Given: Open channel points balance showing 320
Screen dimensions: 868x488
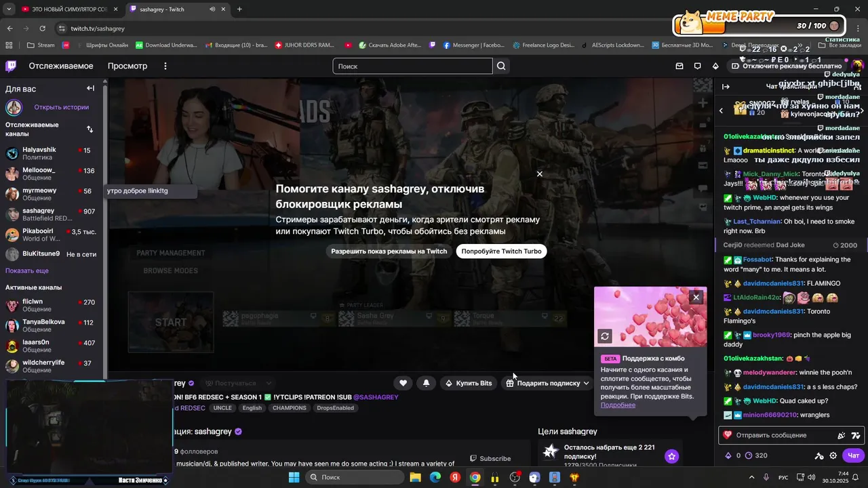Looking at the screenshot, I should pyautogui.click(x=756, y=455).
